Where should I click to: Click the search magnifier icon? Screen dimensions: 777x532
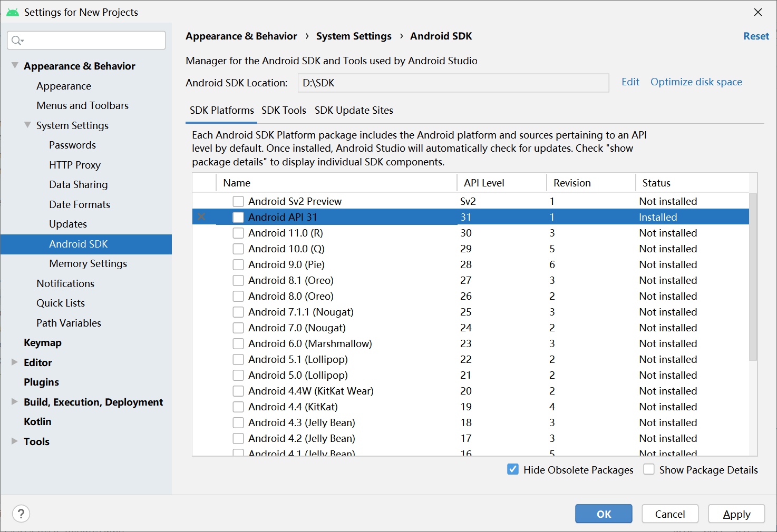17,41
